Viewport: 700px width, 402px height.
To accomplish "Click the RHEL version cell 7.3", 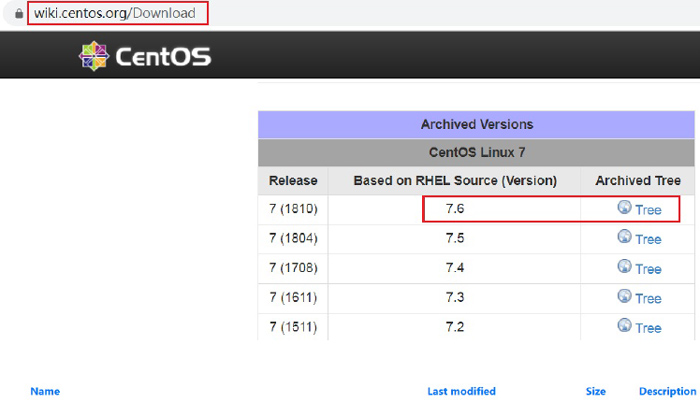I will [x=454, y=297].
